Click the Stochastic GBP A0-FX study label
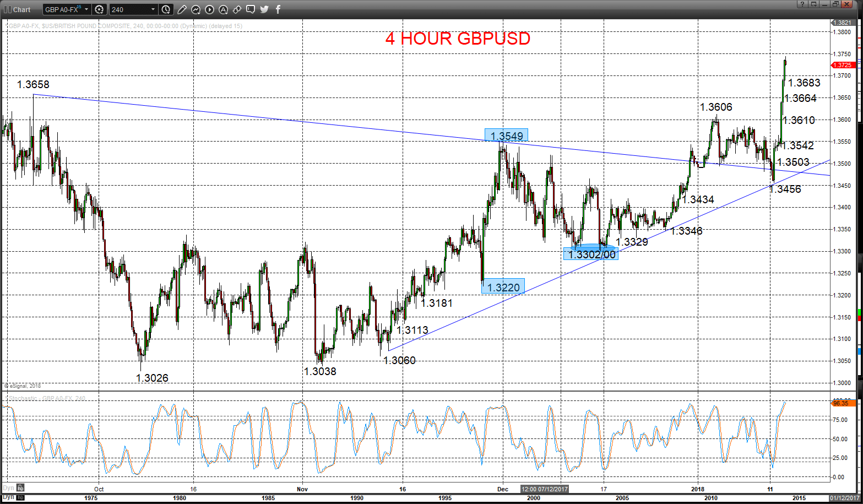Image resolution: width=863 pixels, height=504 pixels. point(45,398)
